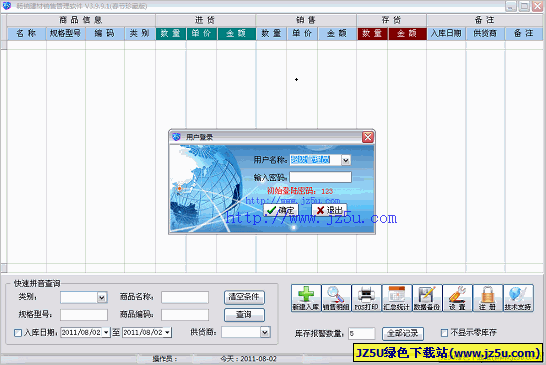The height and width of the screenshot is (365, 546).
Task: Click the POS打印 printer icon
Action: [x=367, y=298]
